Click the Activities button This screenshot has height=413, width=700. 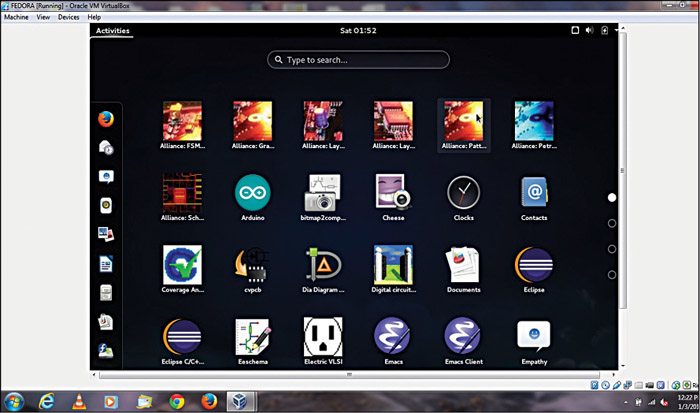pyautogui.click(x=112, y=31)
